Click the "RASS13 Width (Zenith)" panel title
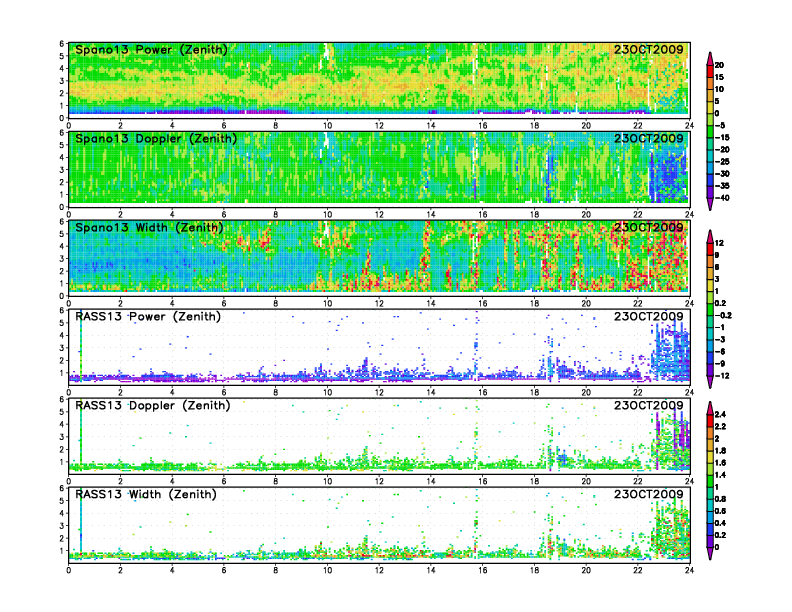Screen dimensions: 792x612 point(145,494)
